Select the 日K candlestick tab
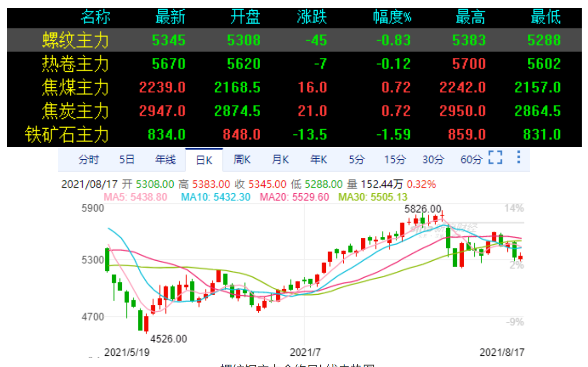The image size is (588, 367). (204, 160)
